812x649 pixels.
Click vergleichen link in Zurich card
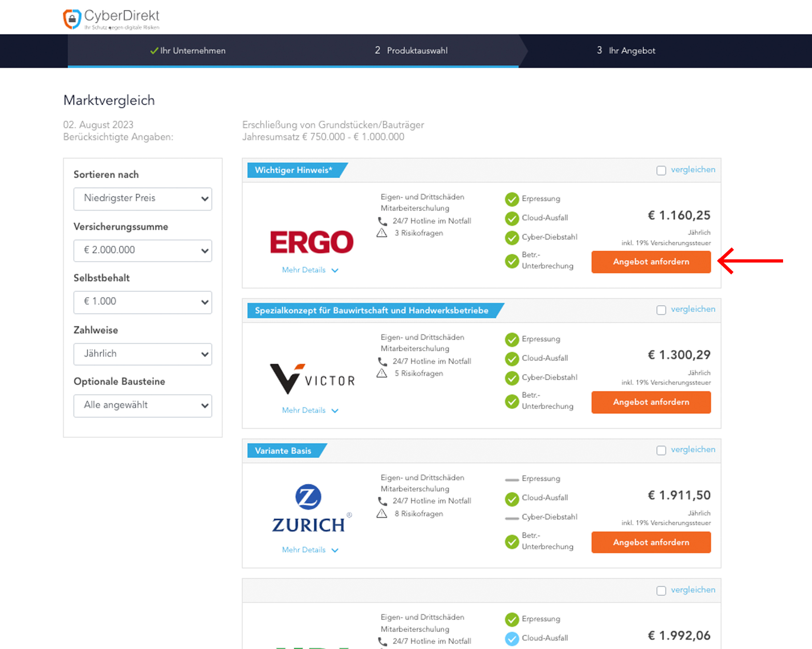693,450
